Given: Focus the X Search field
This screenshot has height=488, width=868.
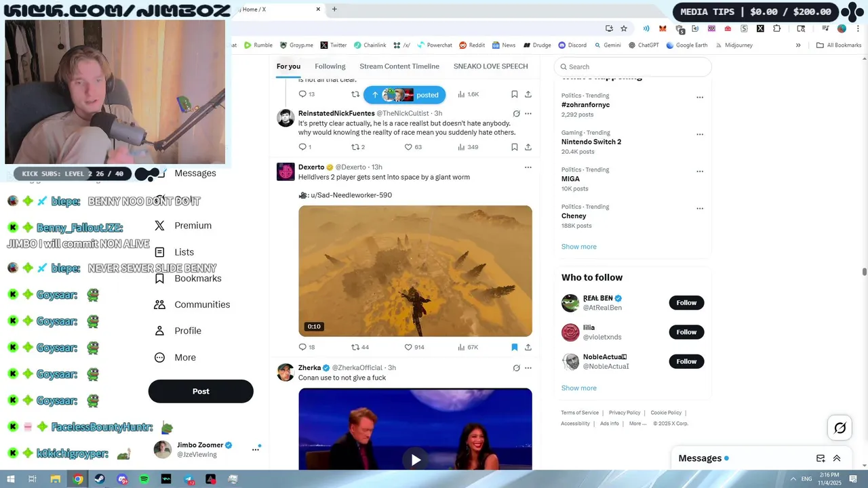Looking at the screenshot, I should tap(633, 66).
